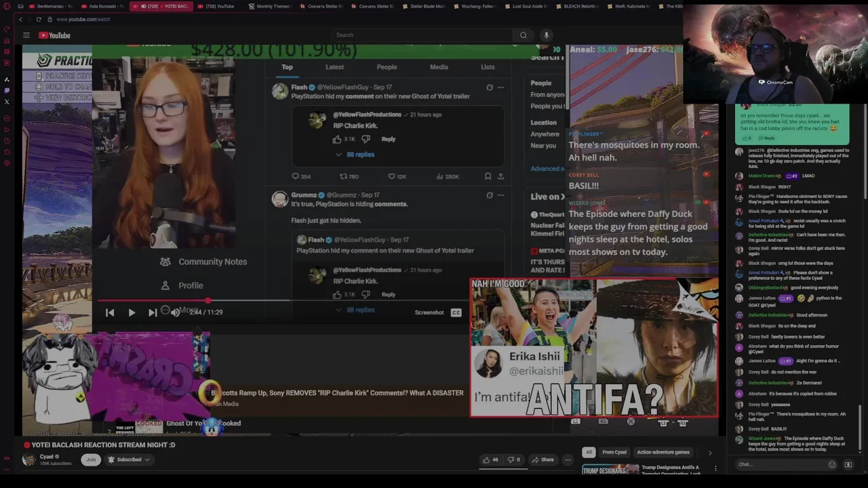The image size is (868, 488).
Task: Select the Action-adventure games chip
Action: [663, 452]
